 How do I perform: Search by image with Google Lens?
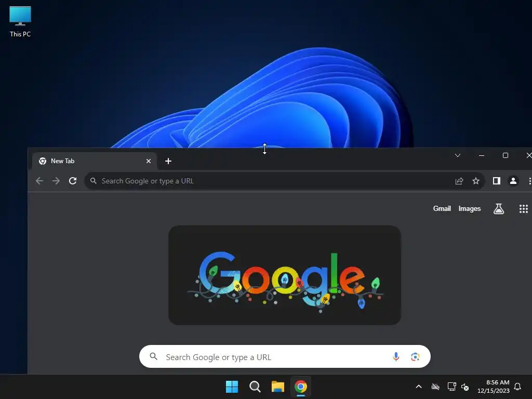tap(415, 356)
